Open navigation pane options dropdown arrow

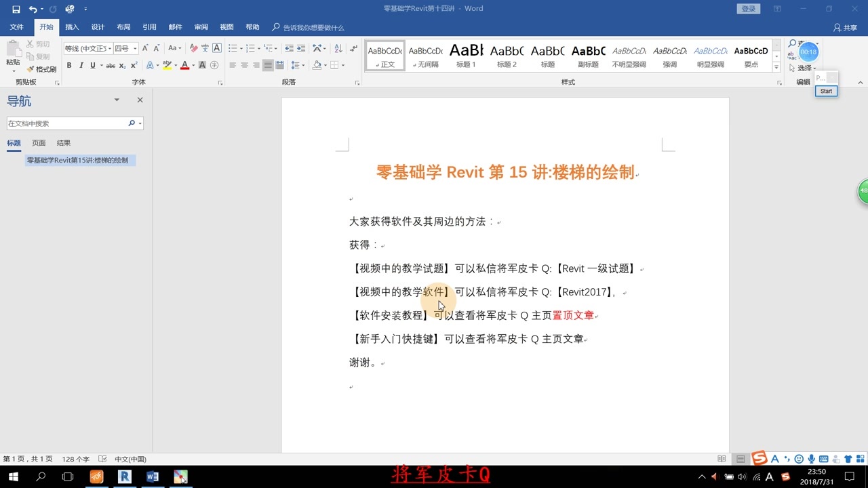pos(117,100)
